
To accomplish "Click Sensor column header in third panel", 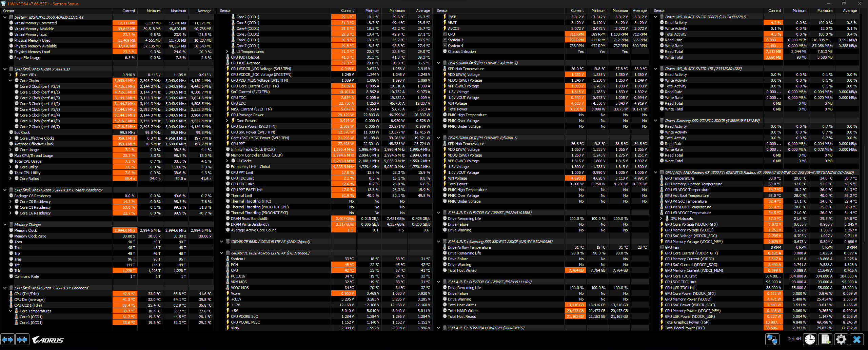I will point(499,11).
